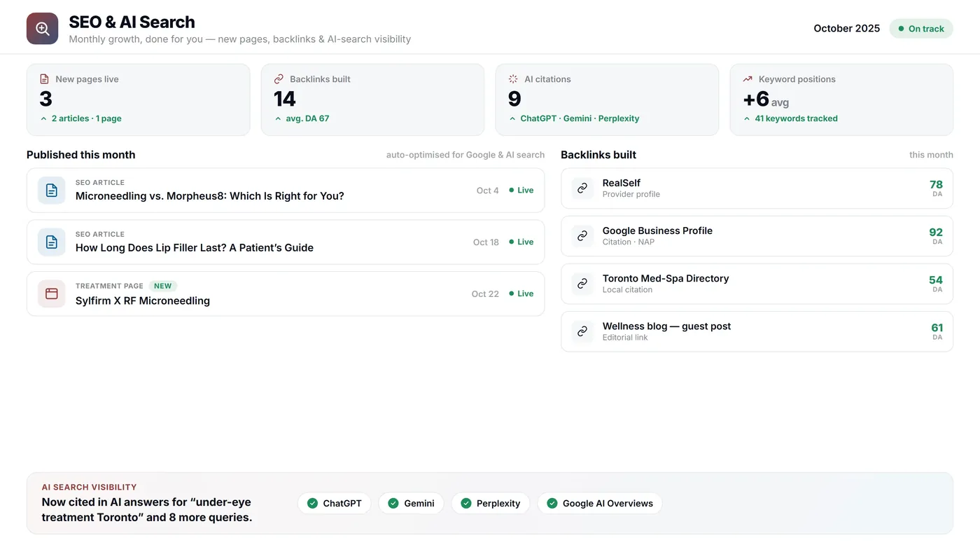This screenshot has height=545, width=980.
Task: Click the auto-optimised for Google & AI search note
Action: (x=465, y=155)
